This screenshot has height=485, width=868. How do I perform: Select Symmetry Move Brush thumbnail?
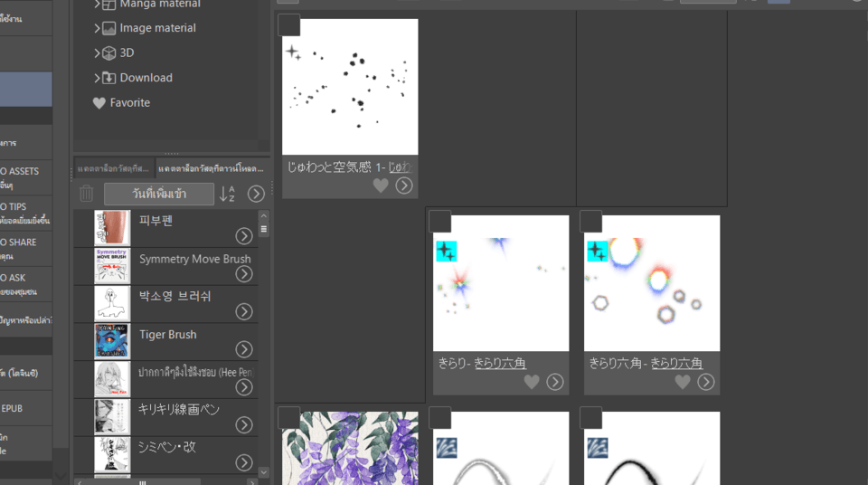coord(112,265)
